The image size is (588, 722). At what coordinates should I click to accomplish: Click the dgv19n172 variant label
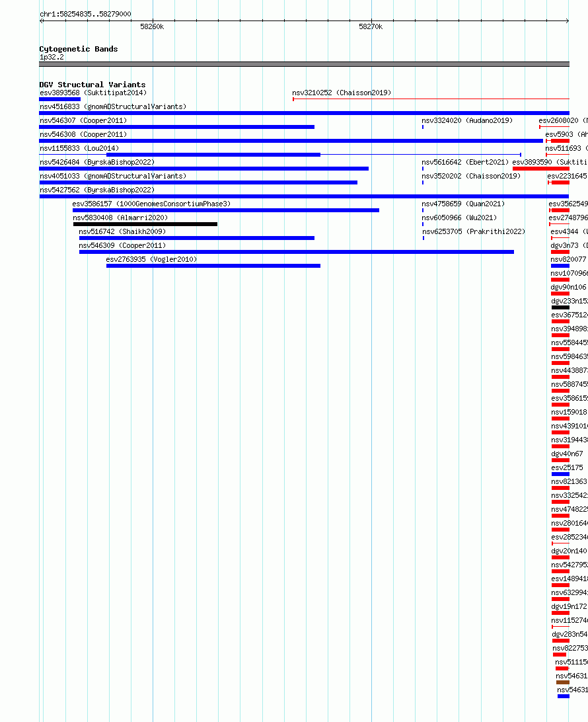tap(569, 606)
